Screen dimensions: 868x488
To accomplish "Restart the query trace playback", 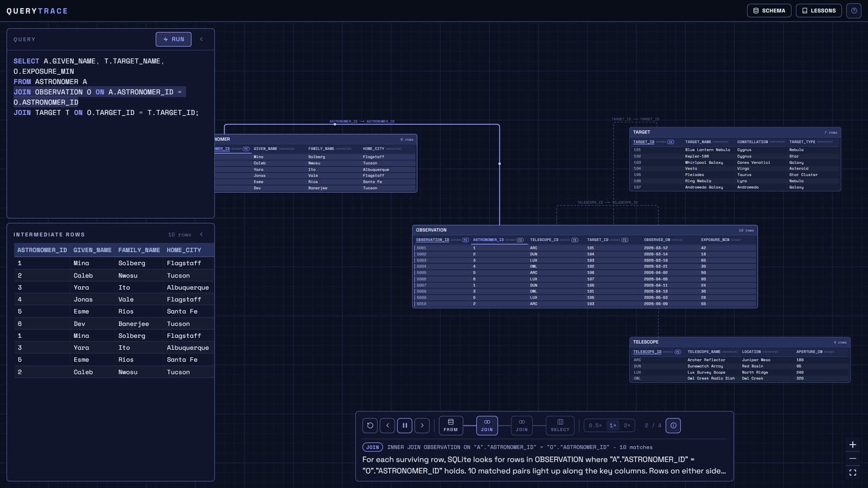I will point(370,426).
